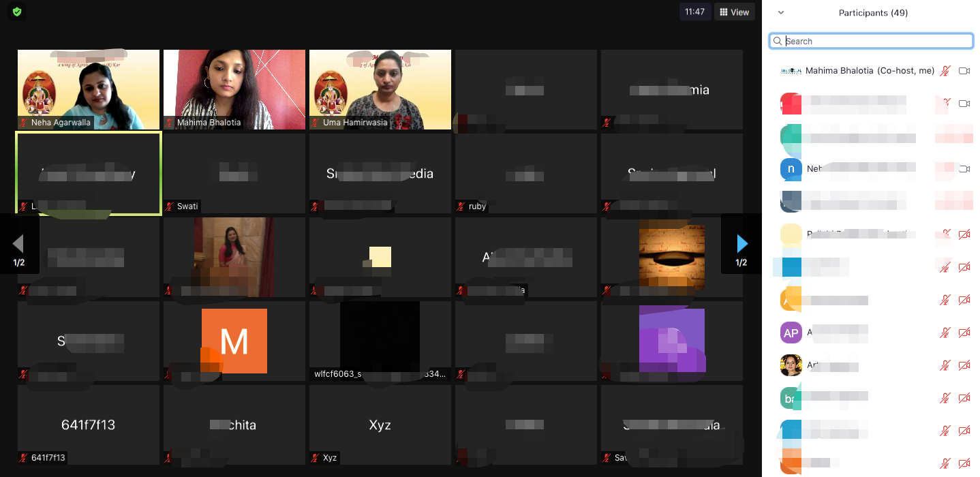Open the View layout menu
This screenshot has width=980, height=477.
point(735,12)
